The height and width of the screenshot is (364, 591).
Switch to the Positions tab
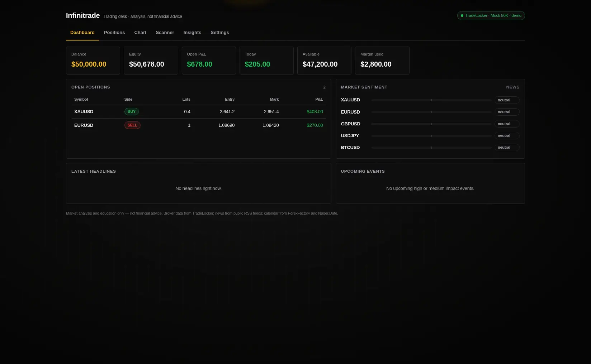(x=114, y=33)
